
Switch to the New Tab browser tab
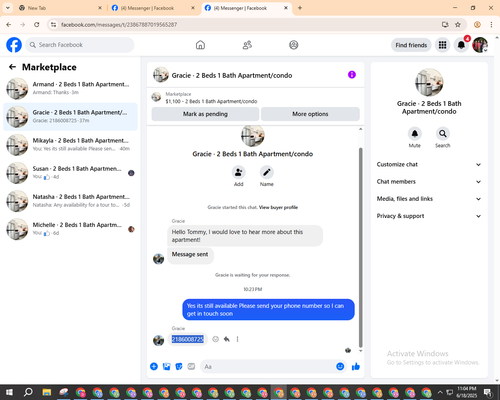point(60,8)
